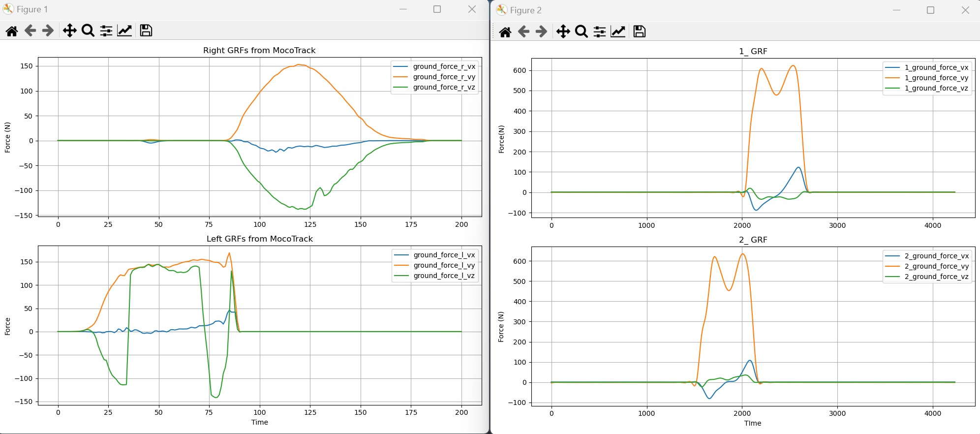Save Figure 2 using the disk icon
Screen dimensions: 980x434
pos(640,31)
